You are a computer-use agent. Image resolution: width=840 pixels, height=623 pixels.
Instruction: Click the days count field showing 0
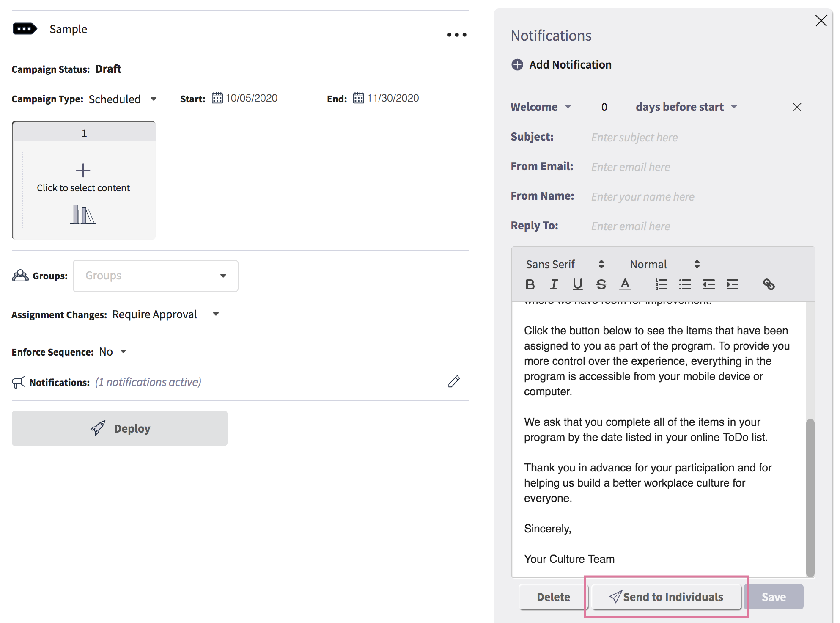tap(604, 107)
